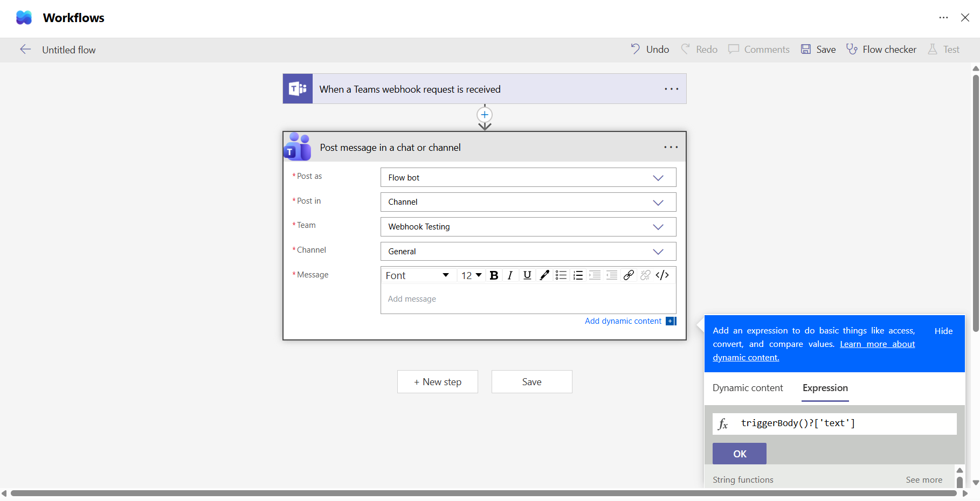Insert a bulleted list
The width and height of the screenshot is (980, 501).
[561, 275]
